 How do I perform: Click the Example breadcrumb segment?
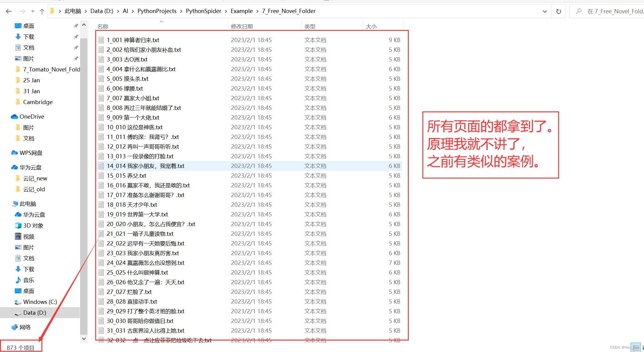241,11
